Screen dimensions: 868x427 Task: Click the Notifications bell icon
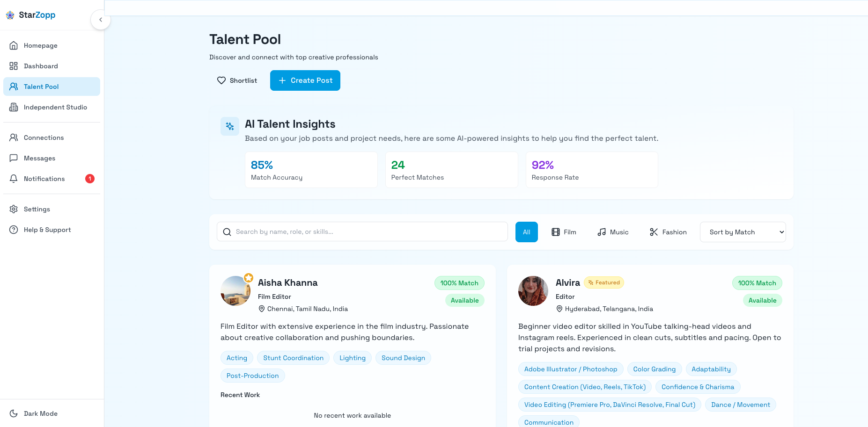[x=14, y=179]
